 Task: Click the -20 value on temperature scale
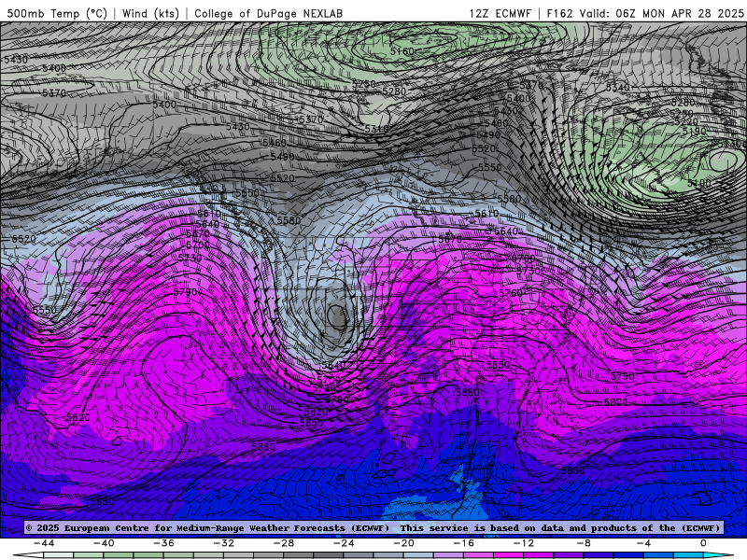(x=404, y=543)
